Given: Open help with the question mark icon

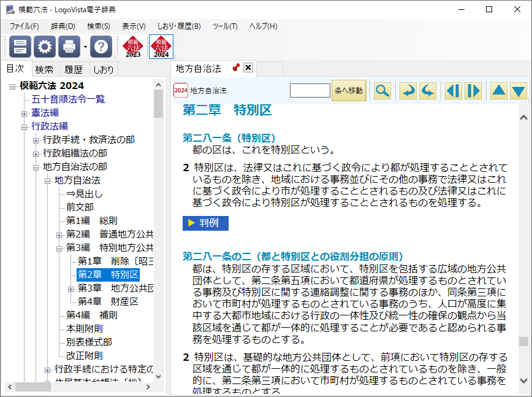Looking at the screenshot, I should tap(101, 47).
